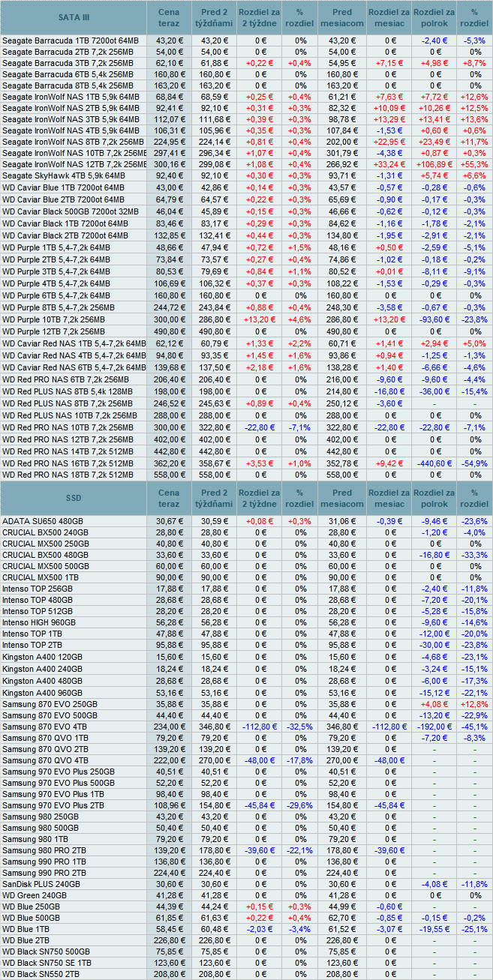This screenshot has height=980, width=493.
Task: Select WD Red PRO NAS 18TB row name
Action: [68, 475]
